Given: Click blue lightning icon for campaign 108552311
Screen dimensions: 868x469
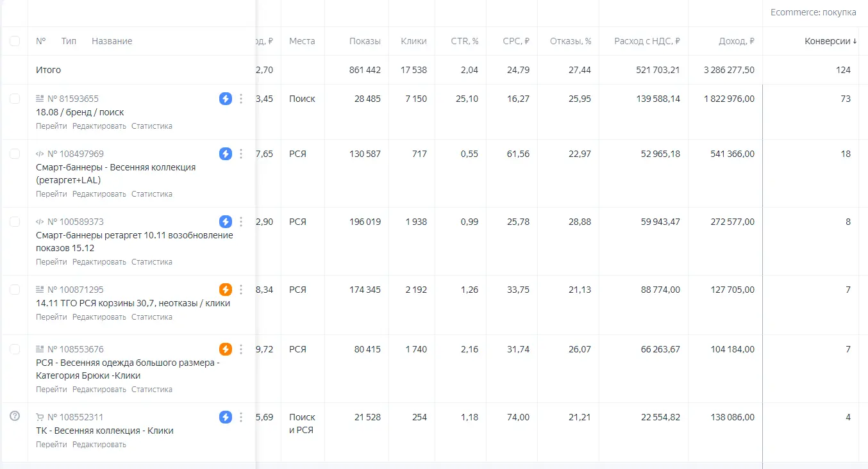Looking at the screenshot, I should (x=226, y=417).
